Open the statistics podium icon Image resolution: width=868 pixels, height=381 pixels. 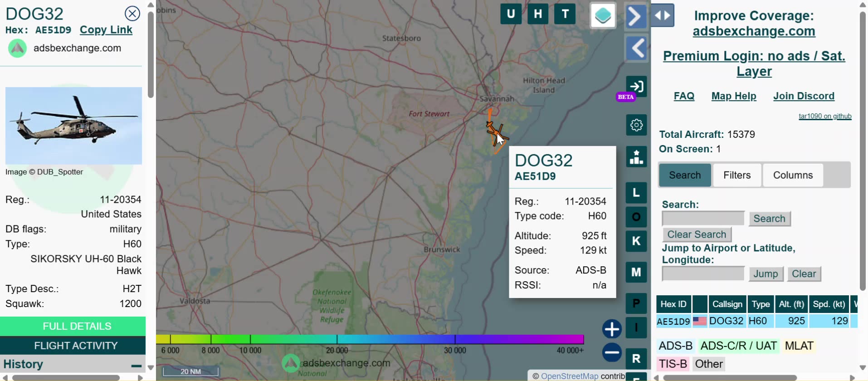tap(637, 156)
